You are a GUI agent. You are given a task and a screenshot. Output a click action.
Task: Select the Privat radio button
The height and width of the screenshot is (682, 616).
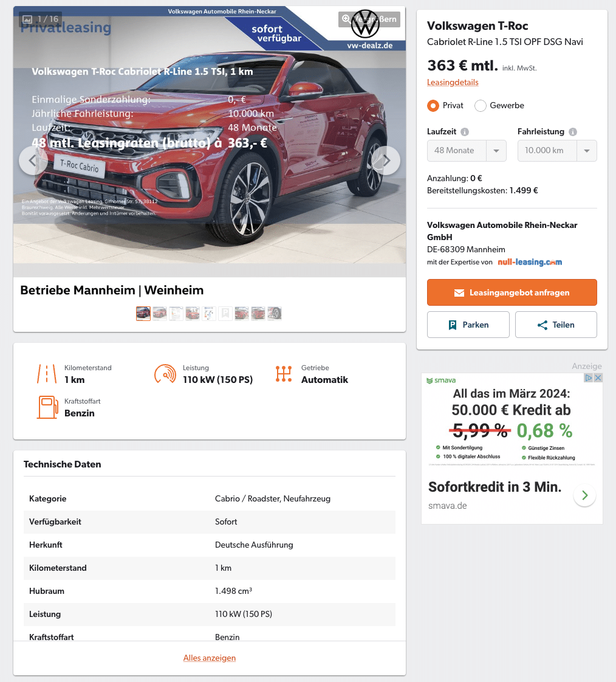point(433,106)
